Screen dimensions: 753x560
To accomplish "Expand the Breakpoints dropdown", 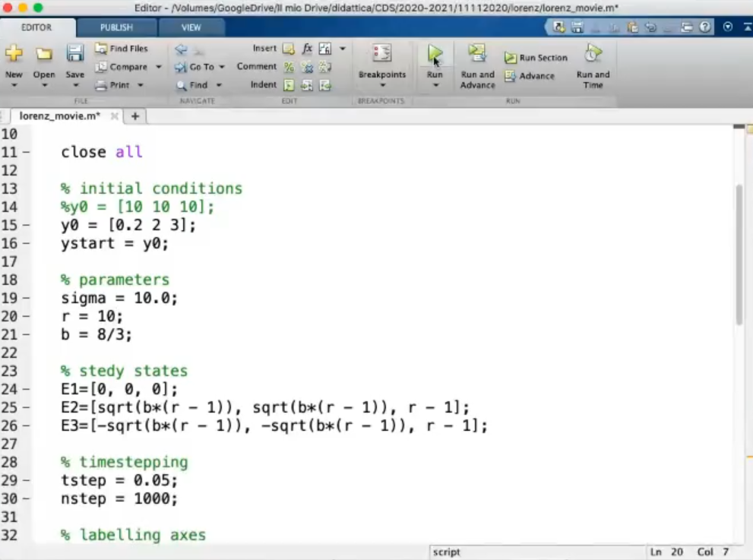I will point(382,85).
